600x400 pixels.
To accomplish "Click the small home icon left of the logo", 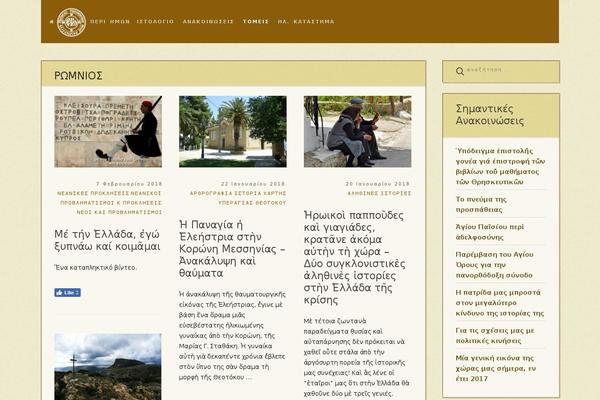I will click(52, 22).
